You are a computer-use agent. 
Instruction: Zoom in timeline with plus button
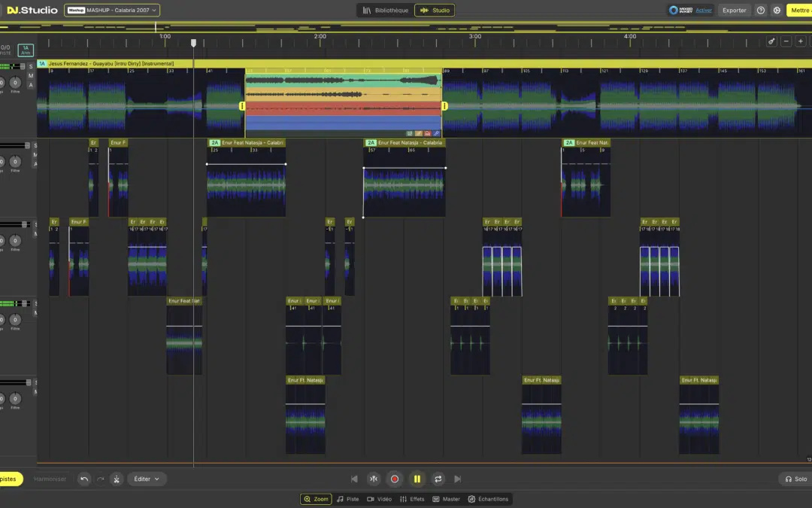point(801,41)
